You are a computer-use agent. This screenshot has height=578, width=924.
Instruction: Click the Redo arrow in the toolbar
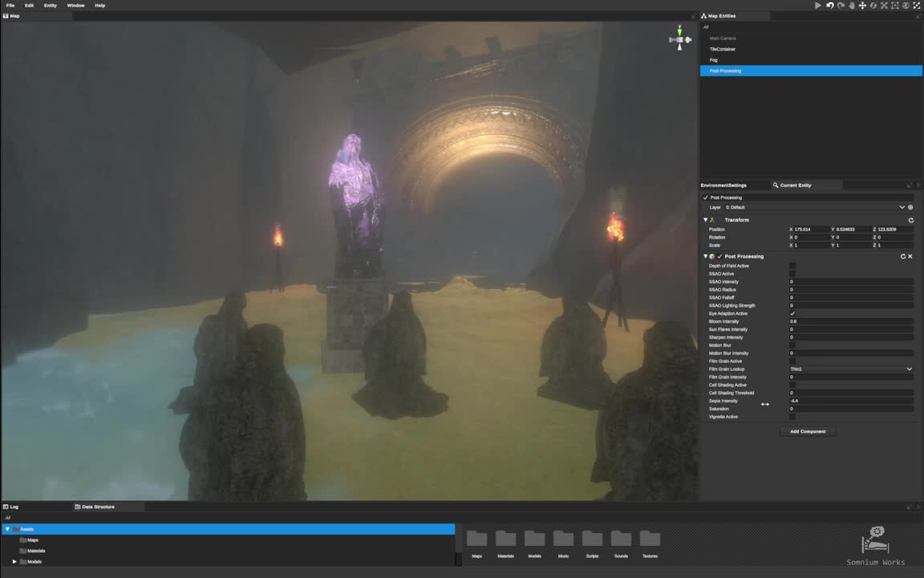coord(841,5)
